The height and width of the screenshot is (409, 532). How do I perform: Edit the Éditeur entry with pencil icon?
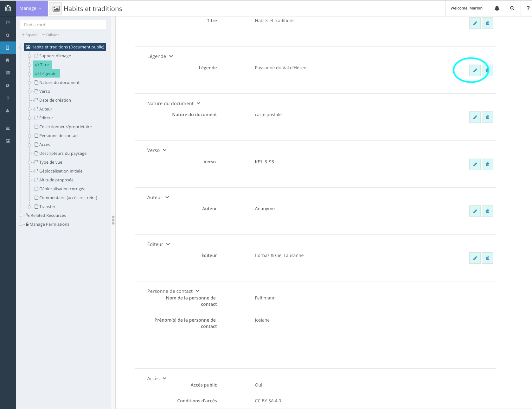tap(475, 258)
